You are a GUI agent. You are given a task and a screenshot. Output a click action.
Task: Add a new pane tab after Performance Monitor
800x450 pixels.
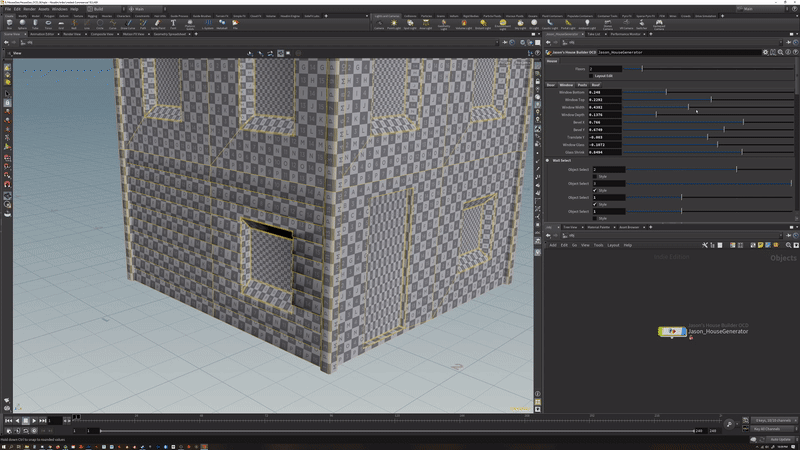point(651,34)
